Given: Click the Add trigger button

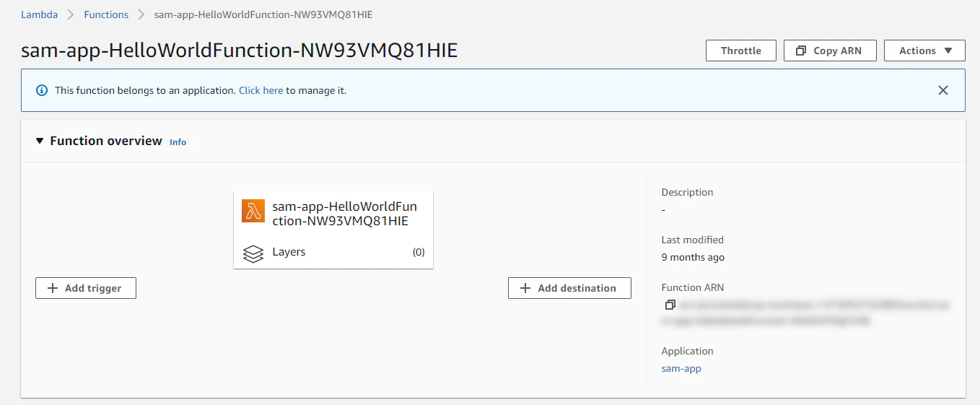Looking at the screenshot, I should coord(86,288).
